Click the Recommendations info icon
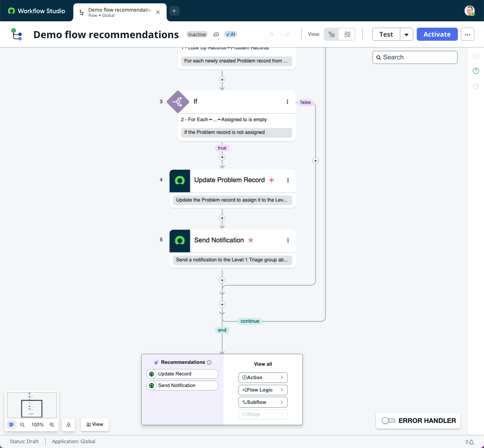Screen dimensions: 484x448 (209, 362)
